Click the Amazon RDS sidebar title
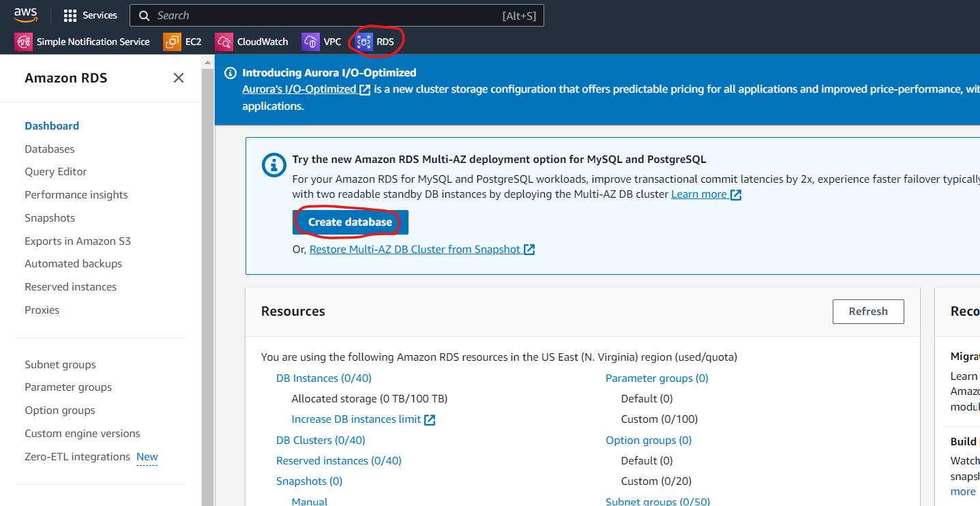980x506 pixels. pyautogui.click(x=66, y=78)
